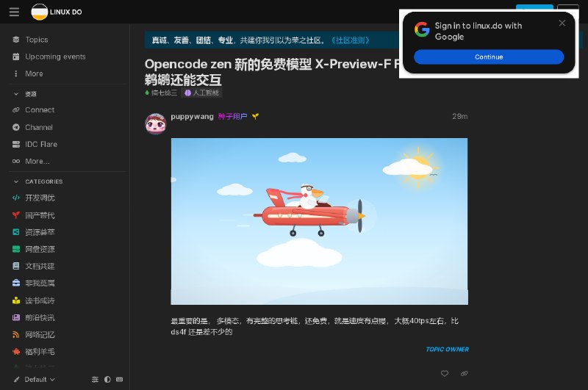
Task: Open sidebar customization sliders icon
Action: click(x=96, y=380)
